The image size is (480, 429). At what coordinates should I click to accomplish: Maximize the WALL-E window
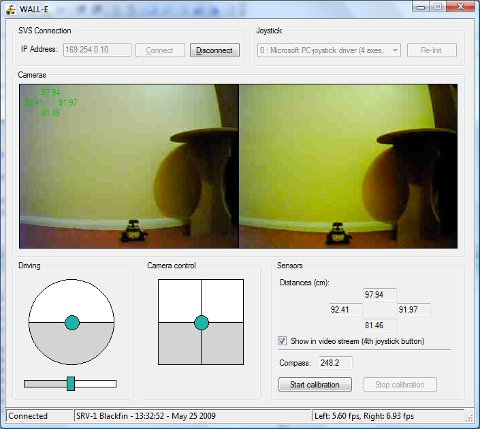(x=439, y=6)
